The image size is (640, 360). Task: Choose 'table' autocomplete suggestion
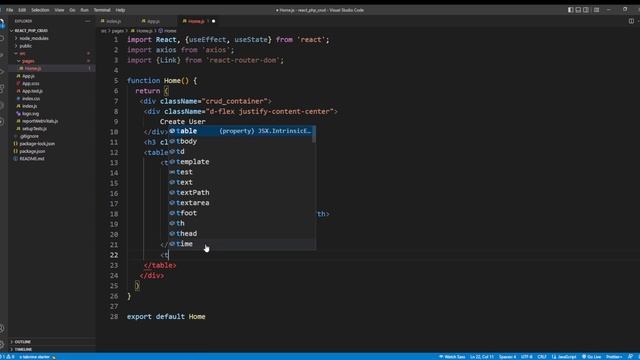pyautogui.click(x=240, y=131)
